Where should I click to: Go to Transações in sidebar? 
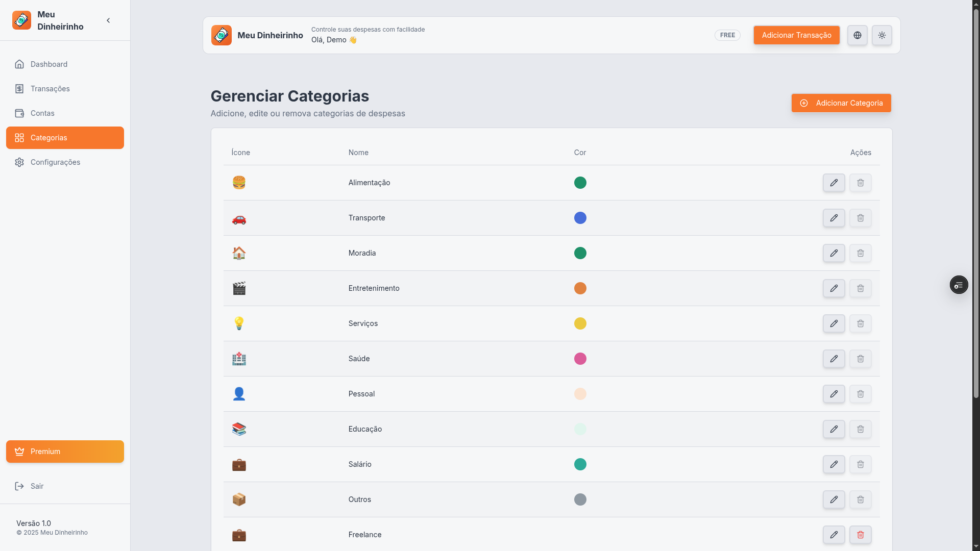50,89
